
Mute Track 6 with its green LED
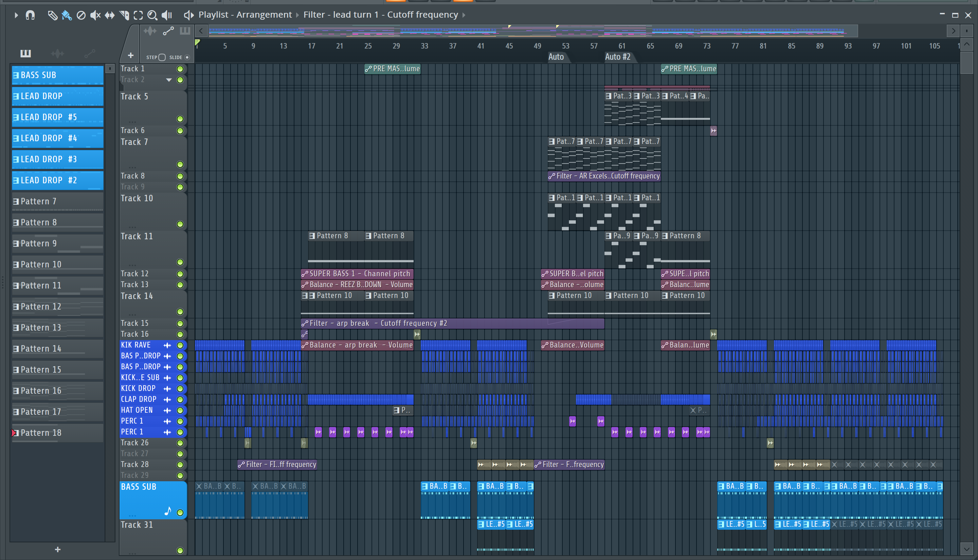click(180, 131)
